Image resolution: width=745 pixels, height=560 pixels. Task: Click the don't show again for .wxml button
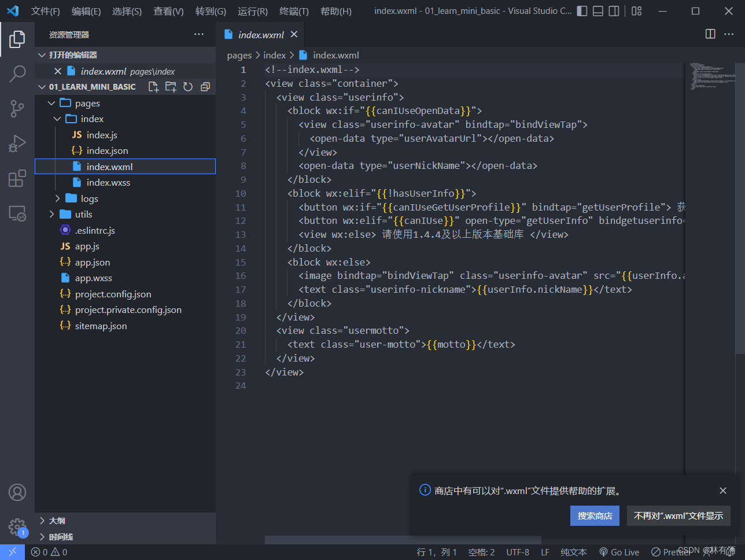(x=678, y=515)
